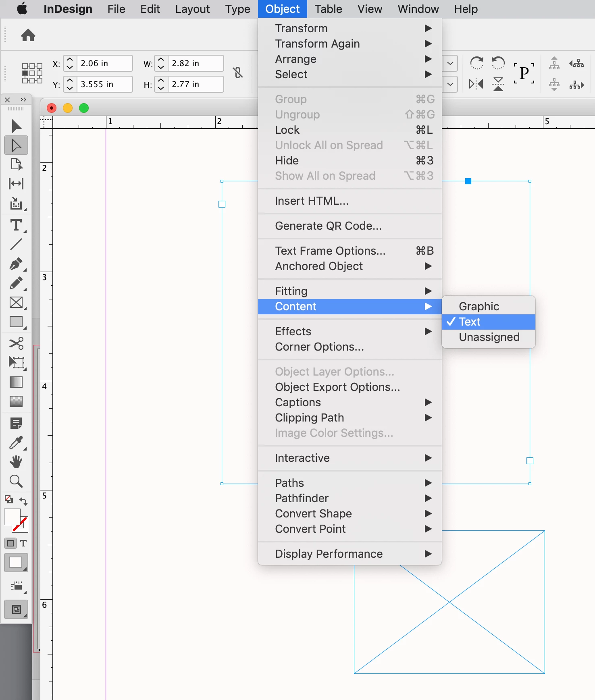Expand the collapsed tools panel chevrons
Screen dimensions: 595x700
(23, 100)
